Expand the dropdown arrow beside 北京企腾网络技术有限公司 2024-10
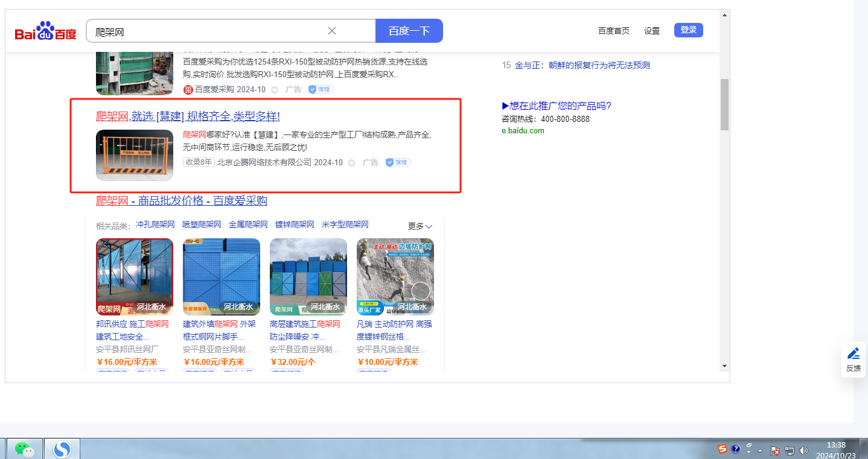 click(x=351, y=163)
